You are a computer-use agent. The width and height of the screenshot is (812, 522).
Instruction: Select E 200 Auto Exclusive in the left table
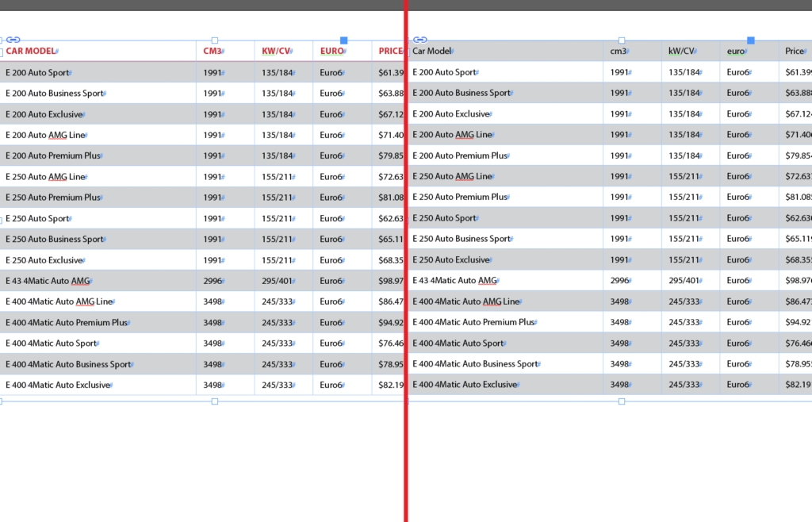[44, 114]
